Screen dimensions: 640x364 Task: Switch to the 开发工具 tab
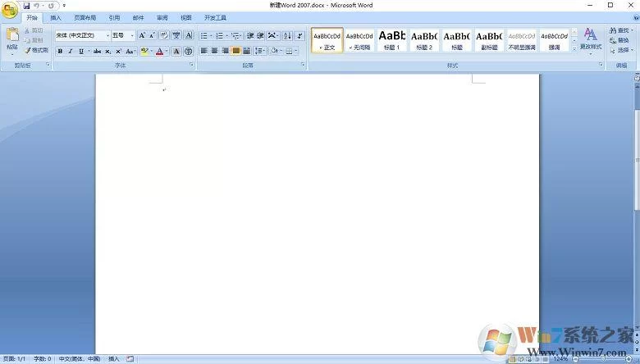coord(215,17)
